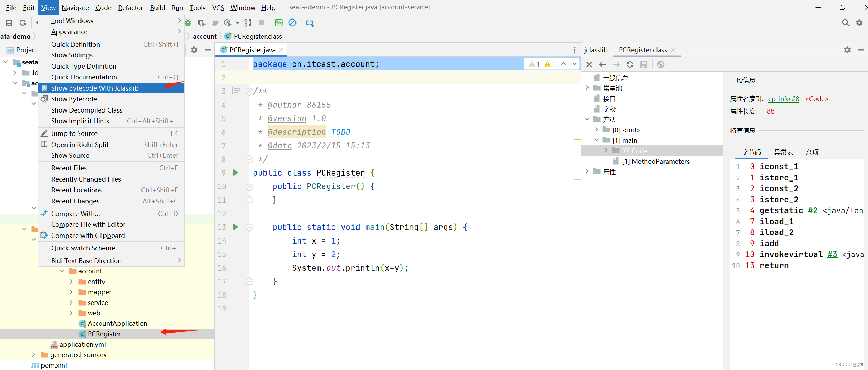Click jclasslib close X toolbar icon
Image resolution: width=868 pixels, height=370 pixels.
click(x=589, y=64)
